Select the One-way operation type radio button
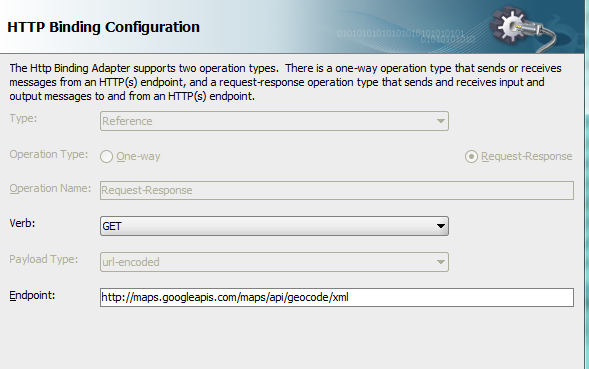Screen dimensions: 589x369 [x=106, y=156]
